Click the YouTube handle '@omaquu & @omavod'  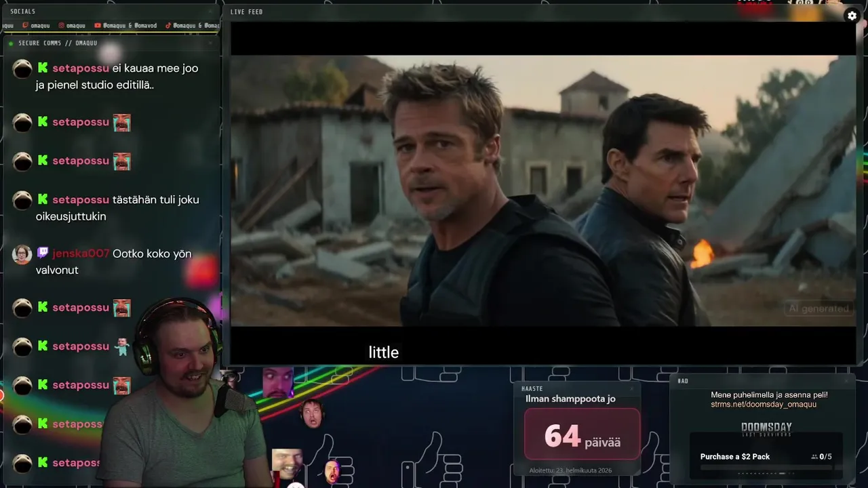click(130, 26)
